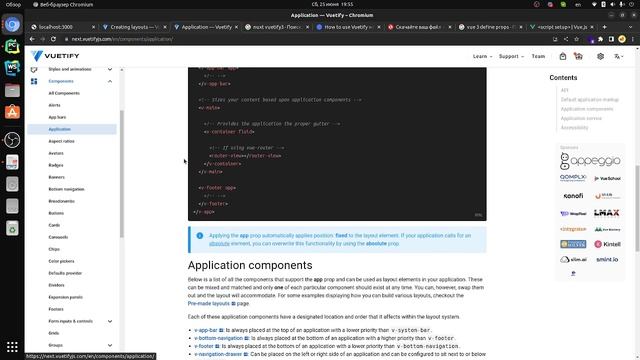Click the Vuetify logo in the header

tap(55, 56)
